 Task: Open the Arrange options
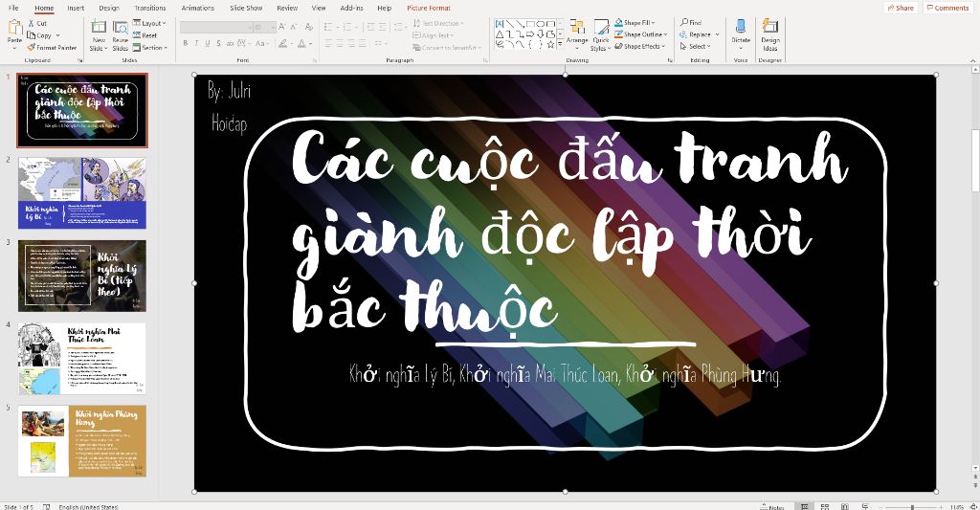point(577,35)
